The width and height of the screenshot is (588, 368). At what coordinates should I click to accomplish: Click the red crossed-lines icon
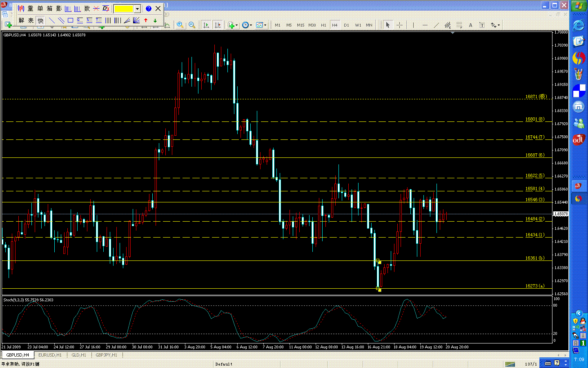[x=96, y=9]
